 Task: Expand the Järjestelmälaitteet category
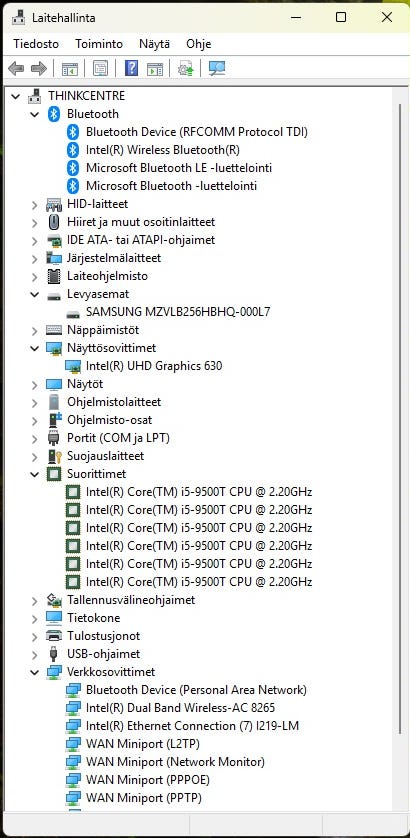coord(34,258)
